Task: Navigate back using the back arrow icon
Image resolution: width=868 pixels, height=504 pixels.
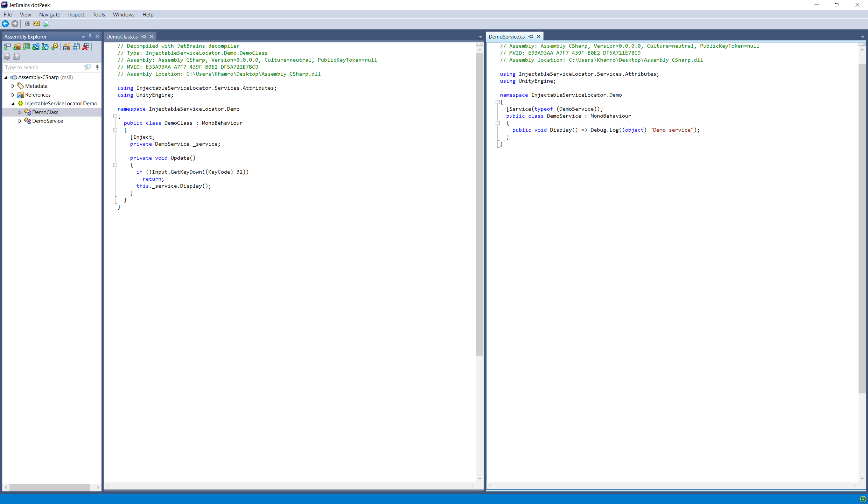Action: 5,23
